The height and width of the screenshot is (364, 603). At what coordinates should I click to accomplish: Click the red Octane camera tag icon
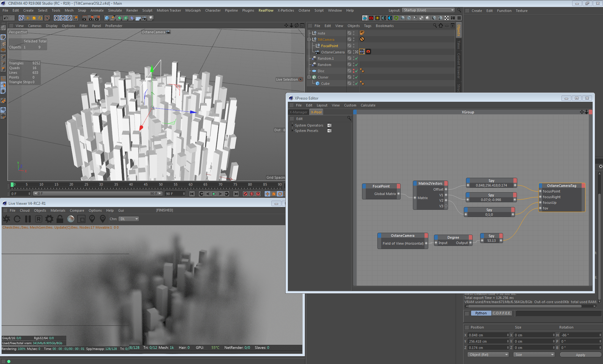point(368,52)
